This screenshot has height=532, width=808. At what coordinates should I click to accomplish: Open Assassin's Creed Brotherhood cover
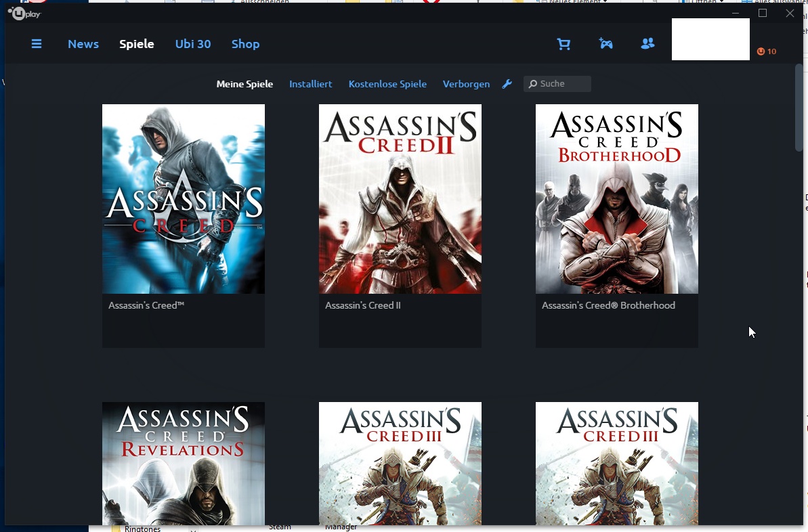point(617,199)
